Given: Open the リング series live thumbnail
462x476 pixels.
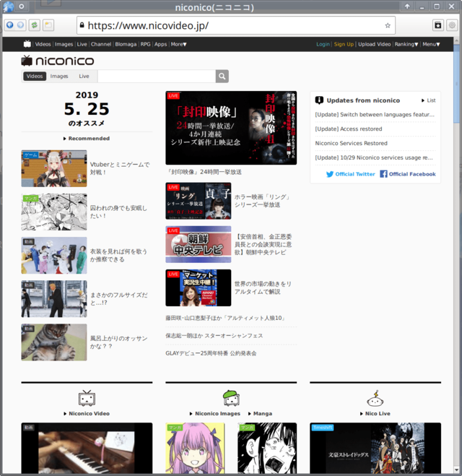Looking at the screenshot, I should click(199, 201).
